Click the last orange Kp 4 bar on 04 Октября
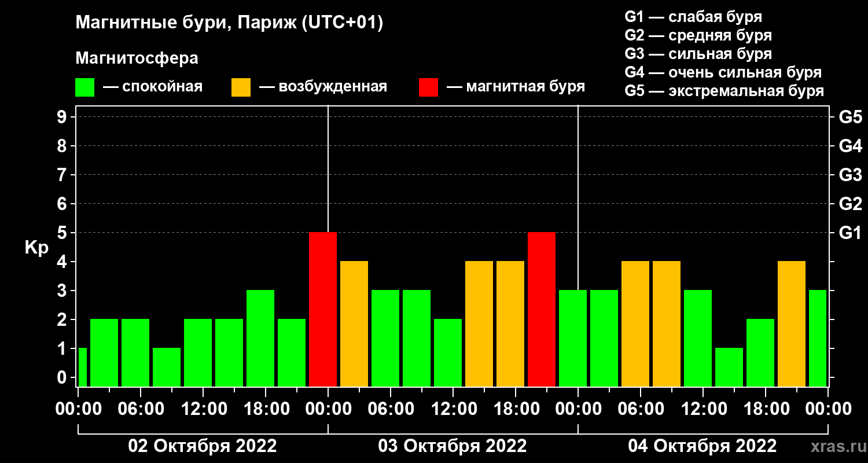 (792, 324)
